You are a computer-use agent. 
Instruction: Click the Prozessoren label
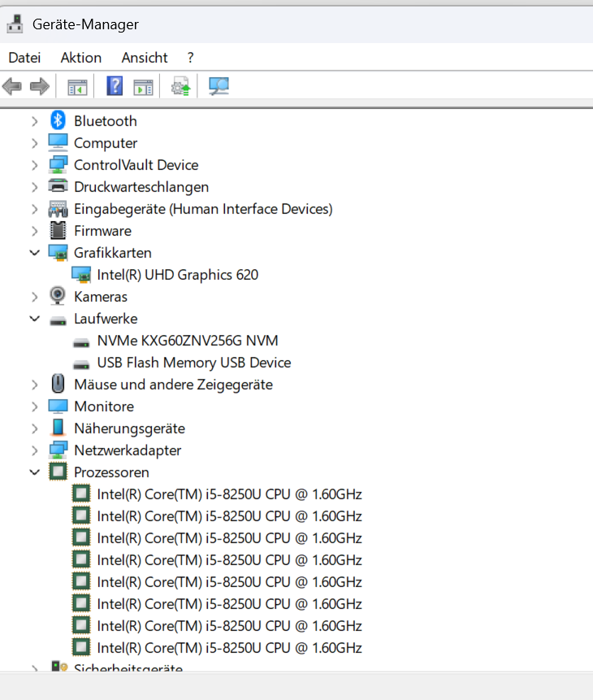point(111,472)
